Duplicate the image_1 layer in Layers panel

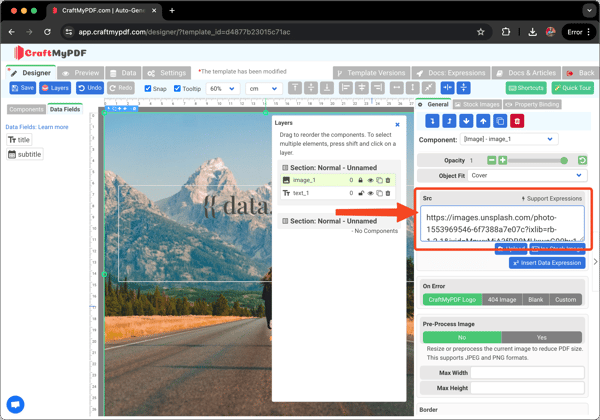[x=379, y=180]
